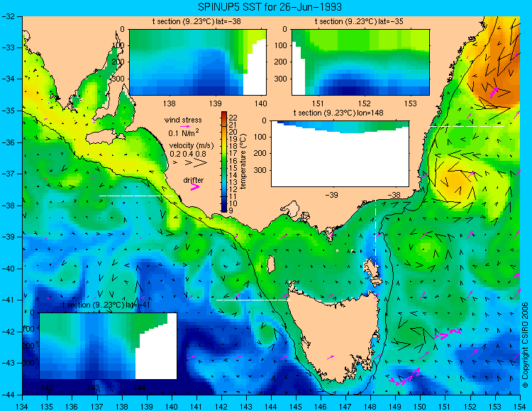This screenshot has width=532, height=411.
Task: Click 152 under the lat=-35 section
Action: click(365, 103)
